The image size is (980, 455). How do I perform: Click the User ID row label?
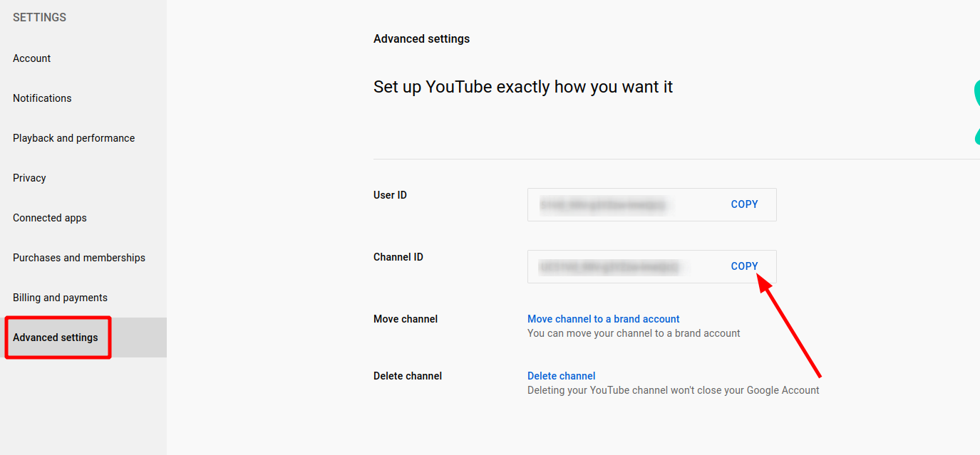pos(390,195)
